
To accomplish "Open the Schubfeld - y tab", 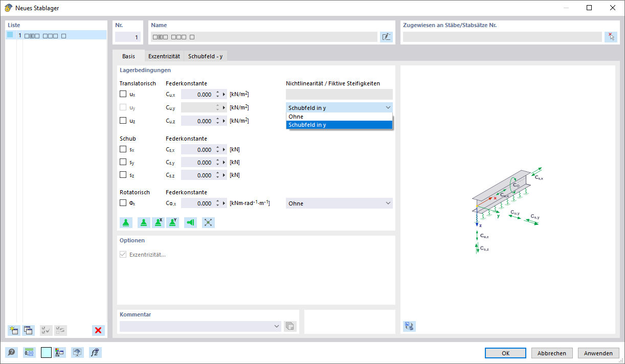I will [205, 56].
